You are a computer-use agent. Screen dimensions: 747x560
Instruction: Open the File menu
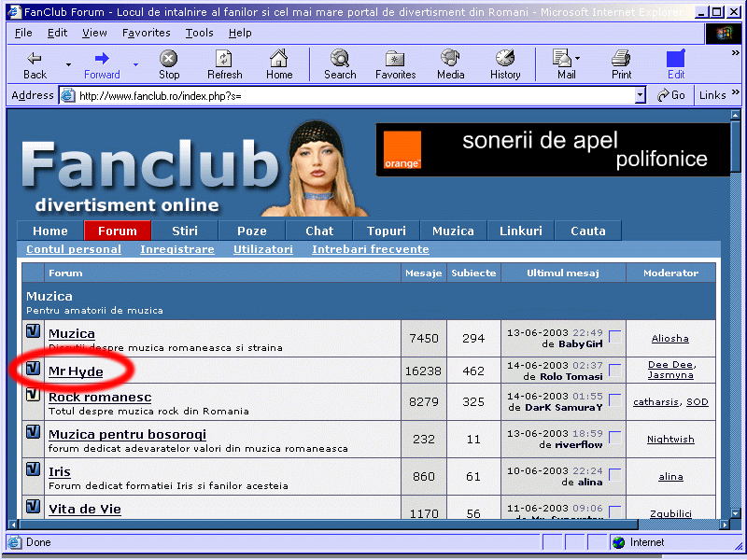click(23, 33)
